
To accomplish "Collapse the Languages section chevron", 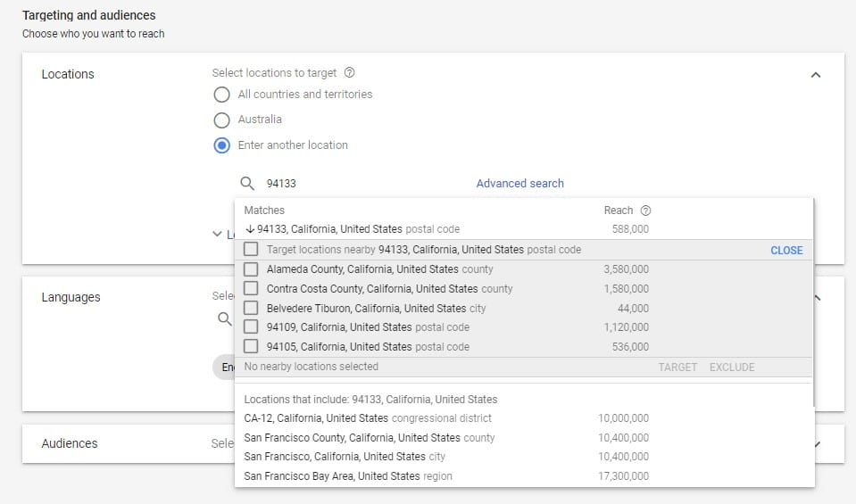I will point(818,298).
